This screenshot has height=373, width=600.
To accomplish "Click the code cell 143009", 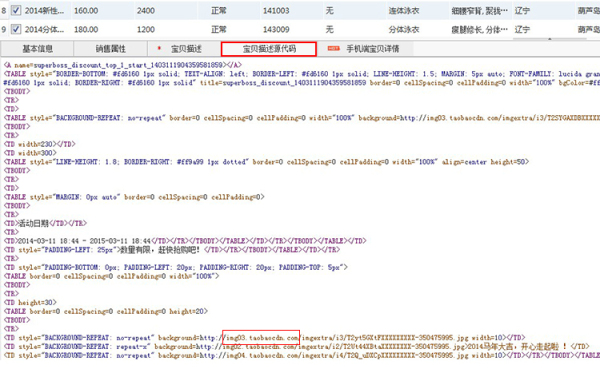I will tap(276, 29).
